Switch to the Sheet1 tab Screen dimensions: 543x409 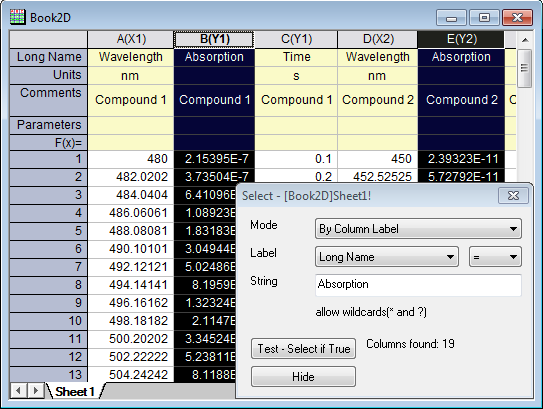click(x=75, y=392)
